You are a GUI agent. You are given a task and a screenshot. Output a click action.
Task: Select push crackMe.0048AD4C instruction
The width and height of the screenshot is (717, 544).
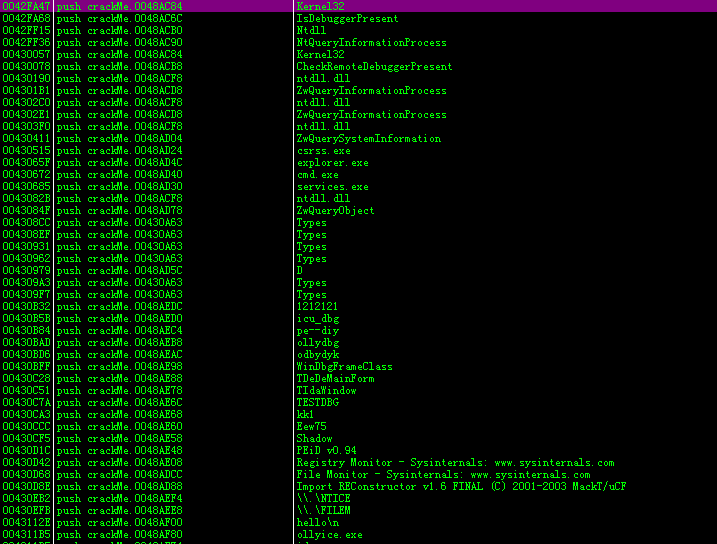pos(119,163)
